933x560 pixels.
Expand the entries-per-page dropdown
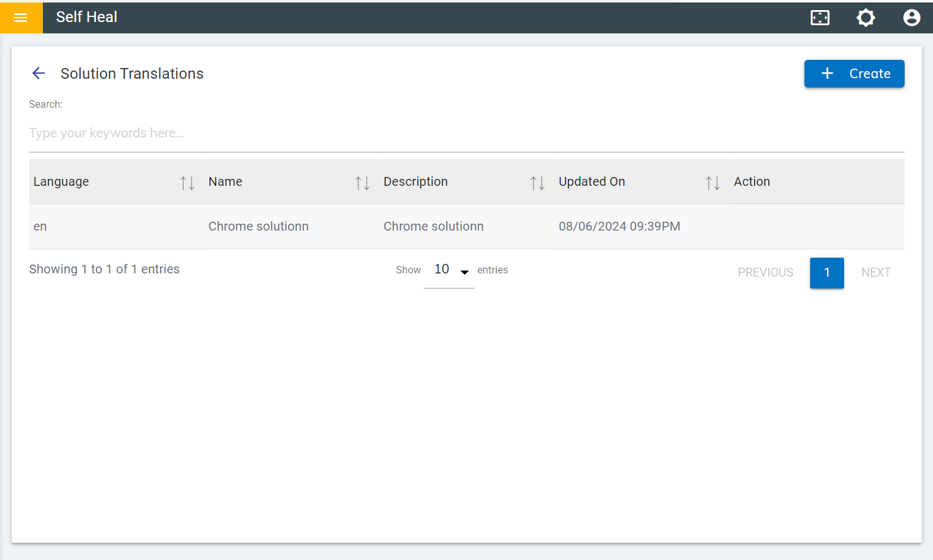449,271
